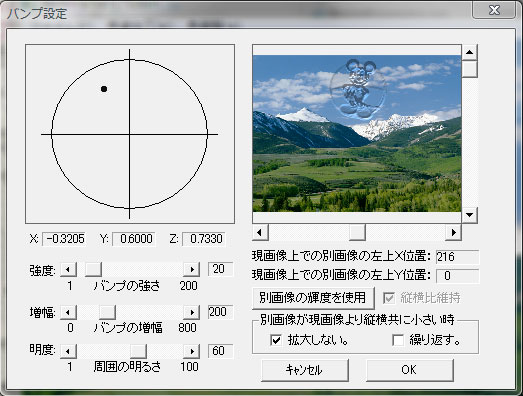
Task: Click the preview horizontal scrollbar left arrow
Action: [260, 232]
